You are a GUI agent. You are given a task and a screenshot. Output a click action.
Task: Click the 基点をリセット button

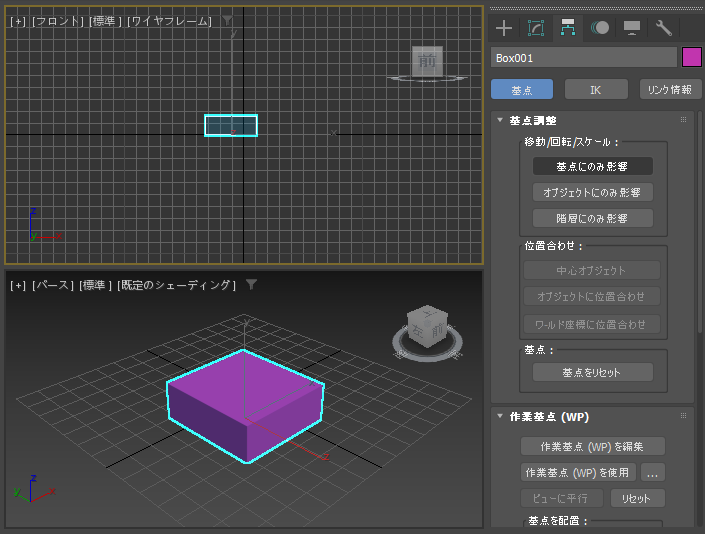593,372
